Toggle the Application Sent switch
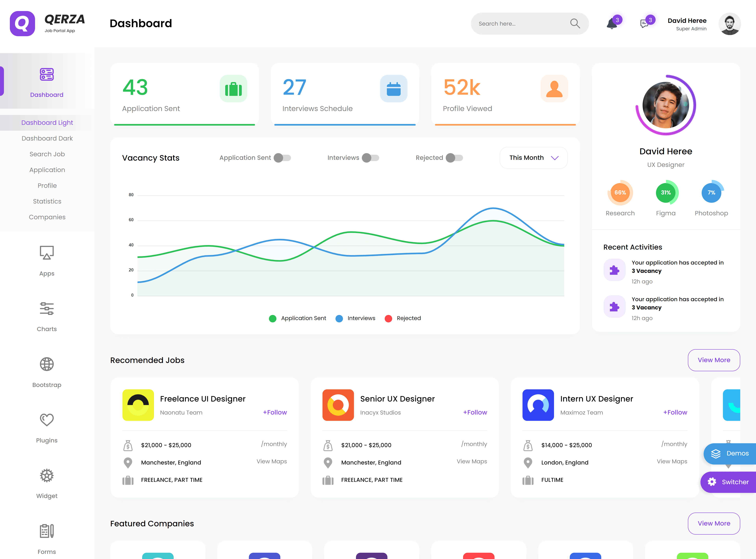Viewport: 756px width, 559px height. click(282, 158)
